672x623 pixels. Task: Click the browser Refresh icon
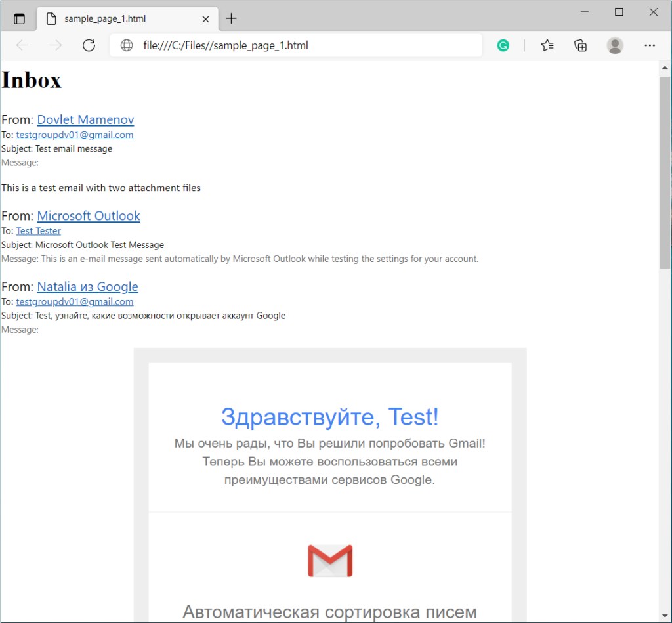coord(89,45)
